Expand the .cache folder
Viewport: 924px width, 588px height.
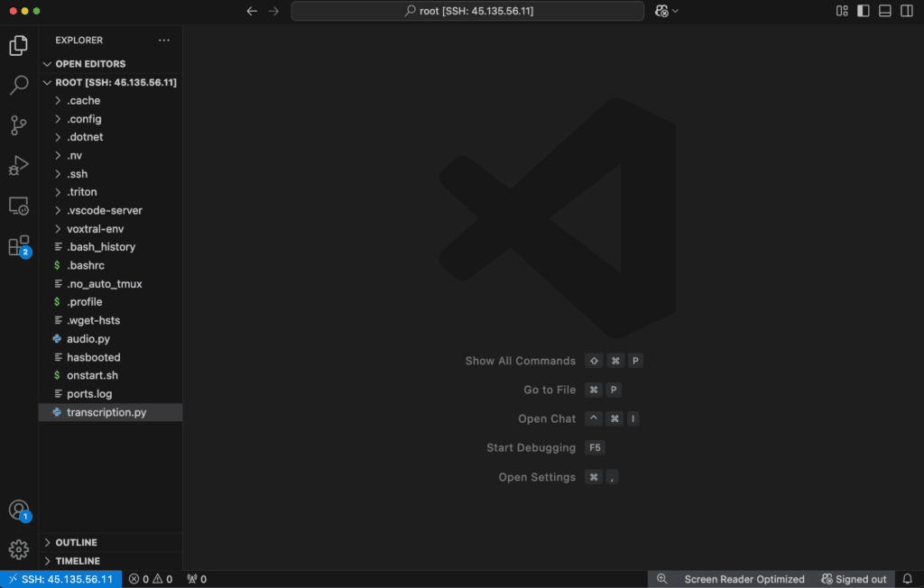click(110, 100)
